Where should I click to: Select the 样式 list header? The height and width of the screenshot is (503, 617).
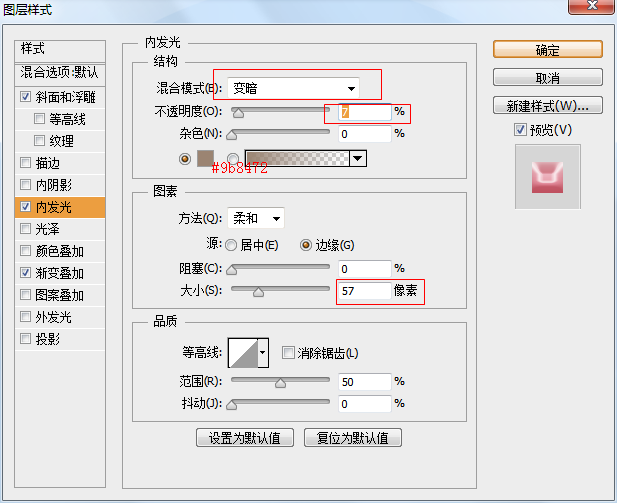pyautogui.click(x=60, y=50)
